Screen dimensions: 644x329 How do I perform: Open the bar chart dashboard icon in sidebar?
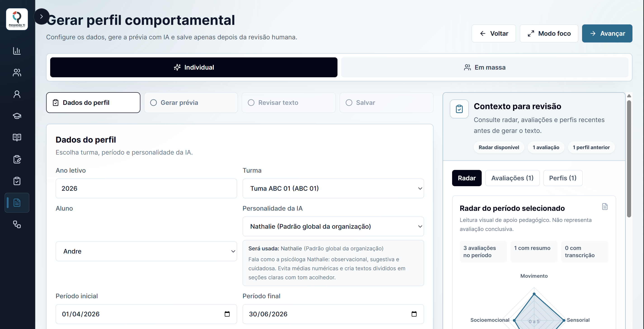point(17,51)
